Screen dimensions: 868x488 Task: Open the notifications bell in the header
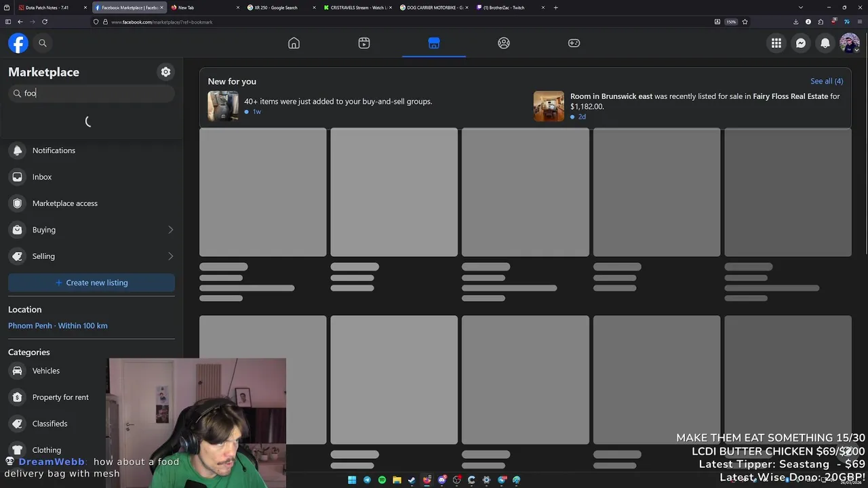pos(825,43)
